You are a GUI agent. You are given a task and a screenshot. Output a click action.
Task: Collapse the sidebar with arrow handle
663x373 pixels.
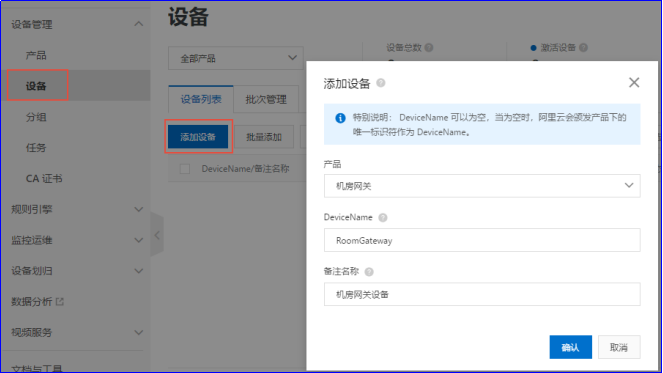157,235
